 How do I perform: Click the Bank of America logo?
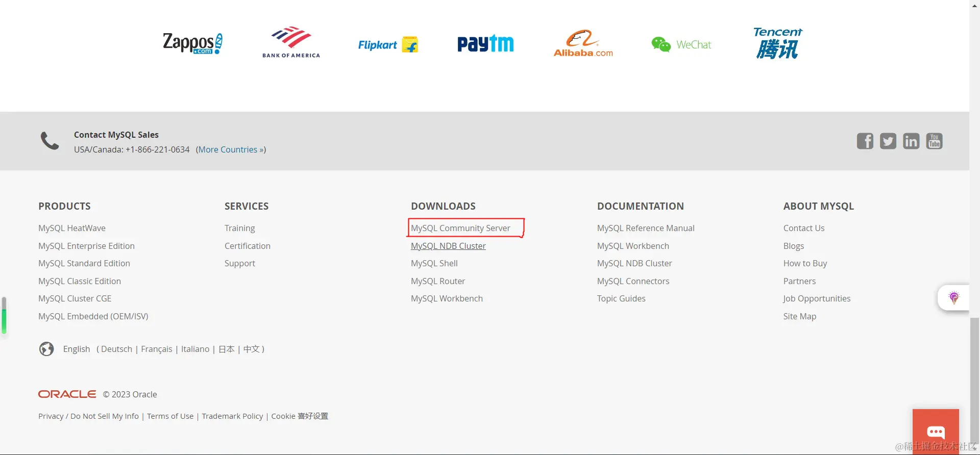tap(291, 42)
